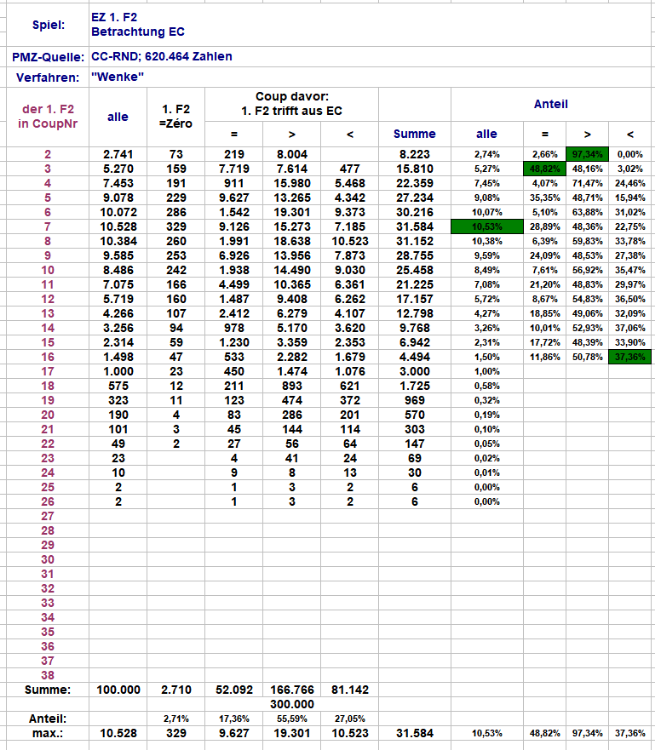Select the green-highlighted '48,82%' cell

tap(544, 169)
